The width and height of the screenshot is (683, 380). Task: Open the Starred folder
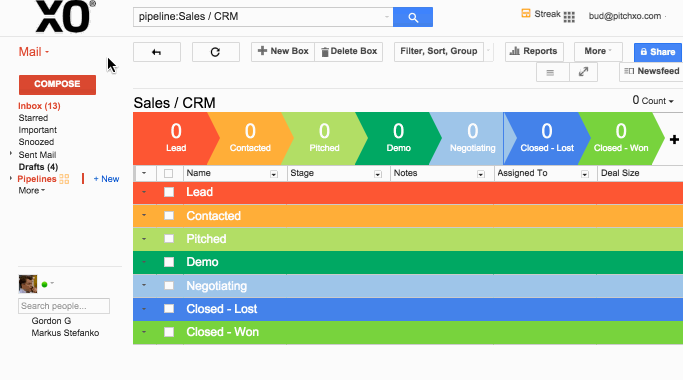click(x=33, y=118)
